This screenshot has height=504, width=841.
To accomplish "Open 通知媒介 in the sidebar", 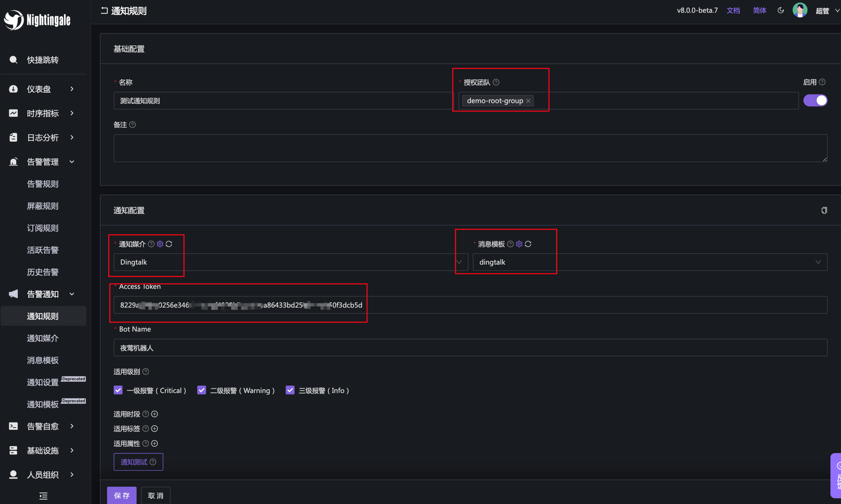I will coord(42,338).
